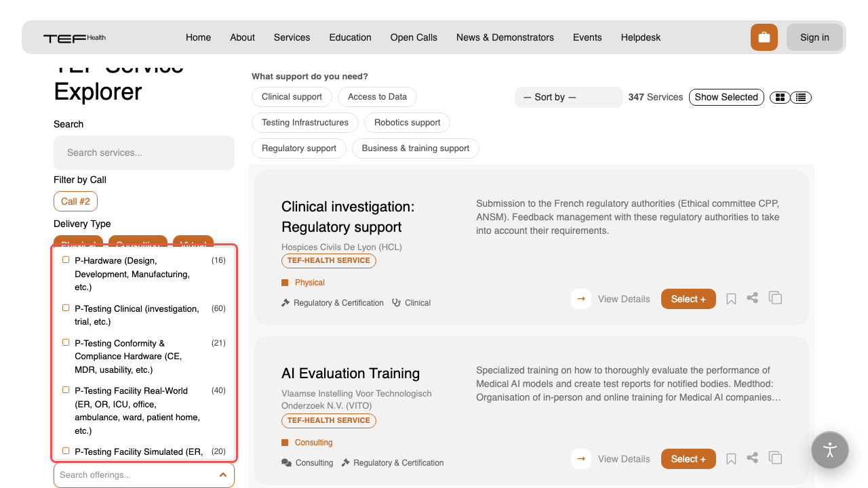Viewport: 868px width, 488px height.
Task: Open the briefcase selection icon in header
Action: pos(764,37)
